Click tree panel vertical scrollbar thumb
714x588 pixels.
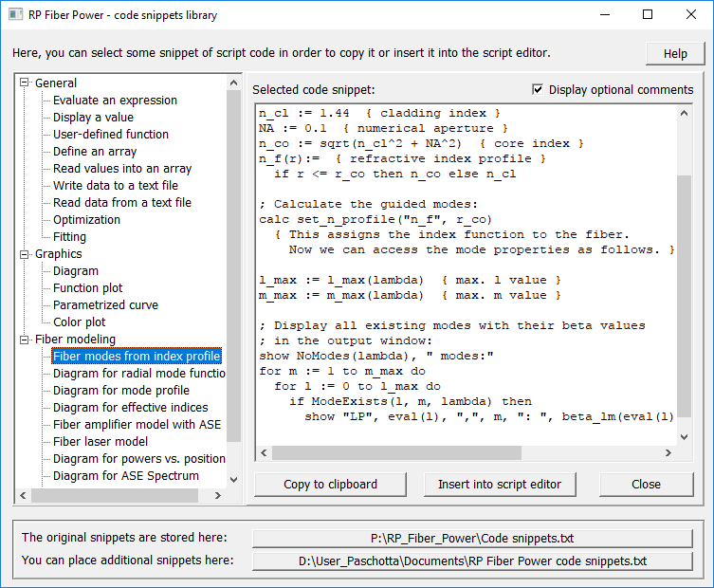coord(233,266)
